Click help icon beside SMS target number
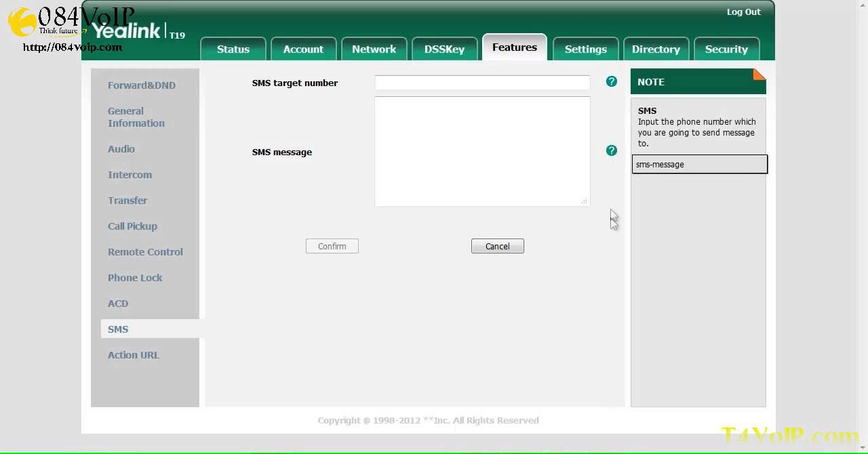Image resolution: width=868 pixels, height=454 pixels. [x=611, y=81]
